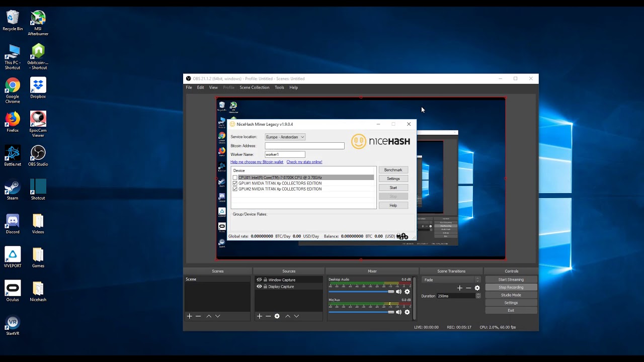This screenshot has height=362, width=644.
Task: Adjust the transition Duration spinner arrows
Action: click(478, 296)
